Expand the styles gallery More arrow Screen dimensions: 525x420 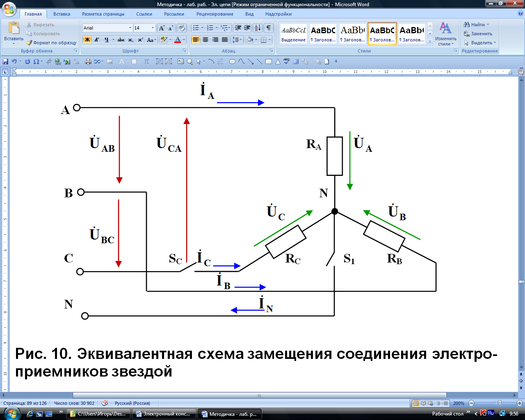click(x=430, y=41)
